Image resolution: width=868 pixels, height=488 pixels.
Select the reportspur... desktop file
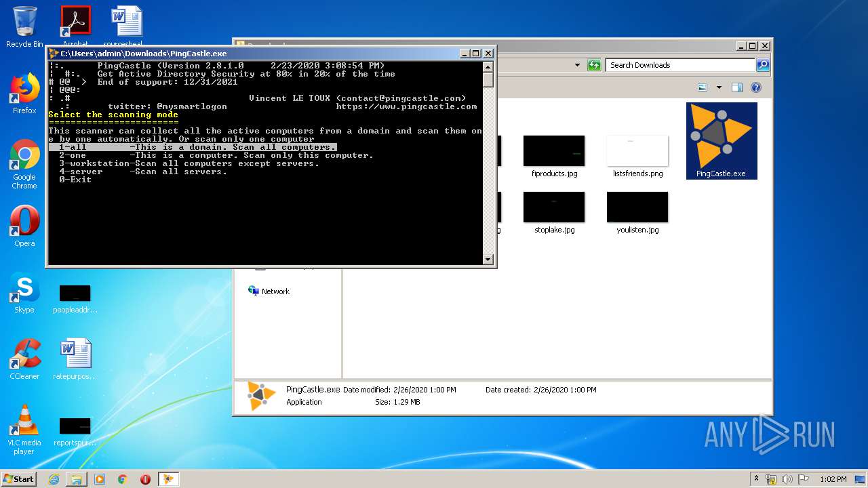[x=75, y=431]
